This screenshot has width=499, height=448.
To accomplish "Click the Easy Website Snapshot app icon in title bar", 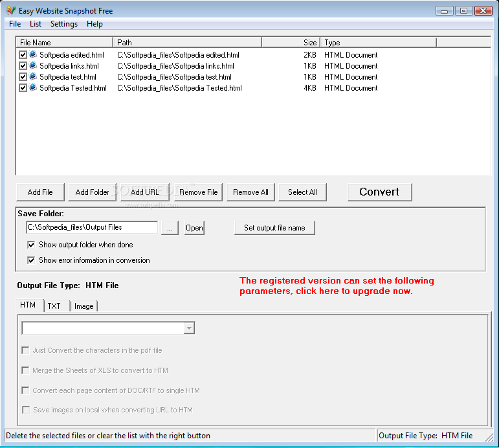I will 11,10.
